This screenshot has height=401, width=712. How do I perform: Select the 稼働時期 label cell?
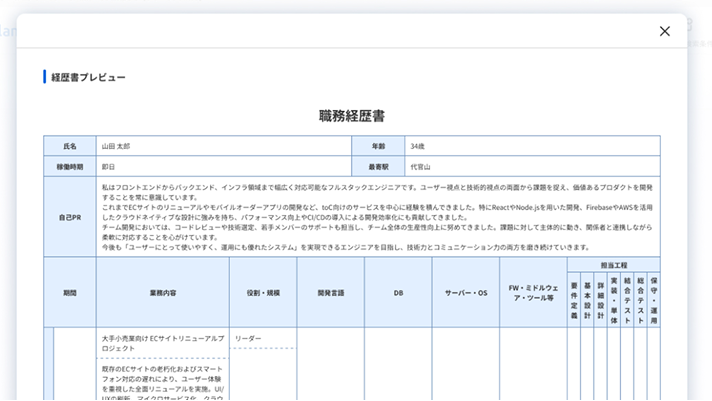(70, 167)
